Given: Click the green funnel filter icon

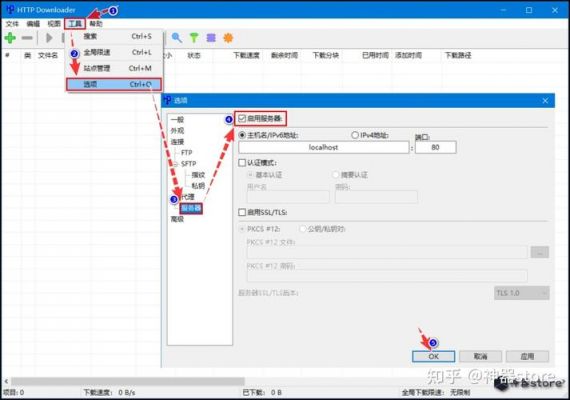Looking at the screenshot, I should [194, 38].
